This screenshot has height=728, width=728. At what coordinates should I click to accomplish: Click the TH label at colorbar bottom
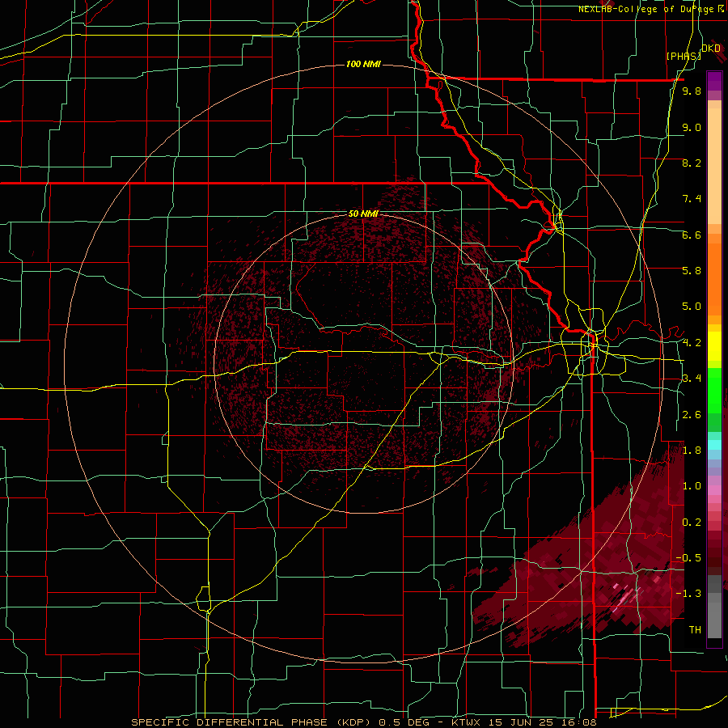click(x=695, y=630)
